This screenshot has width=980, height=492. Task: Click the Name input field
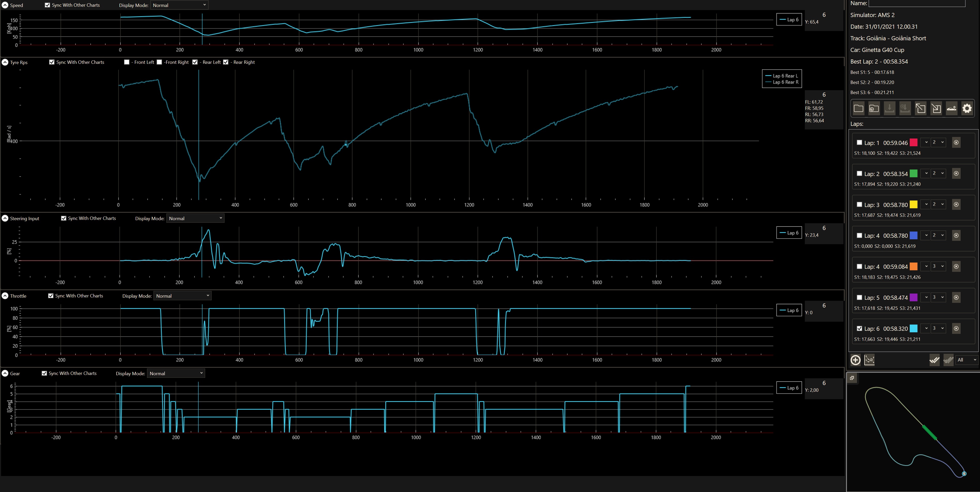tap(917, 3)
